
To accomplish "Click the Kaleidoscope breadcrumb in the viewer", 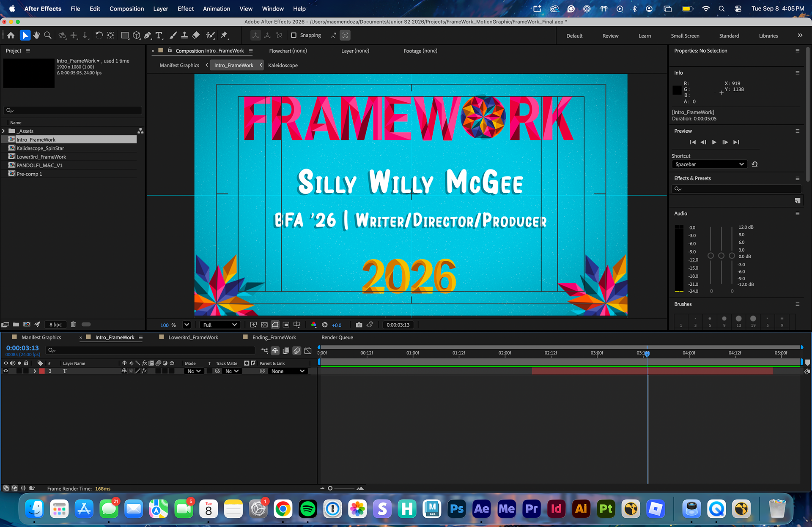I will [283, 65].
